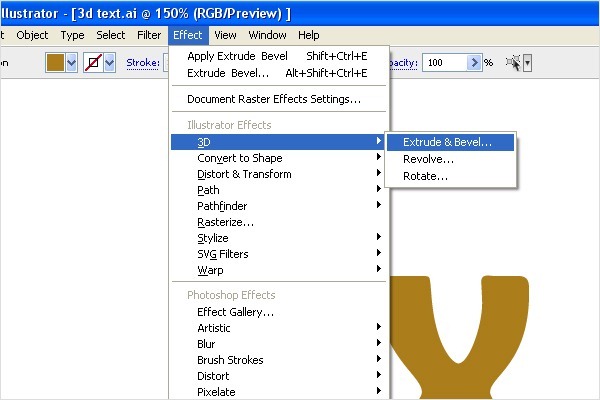The width and height of the screenshot is (600, 400).
Task: Choose Rasterize... effect
Action: pyautogui.click(x=278, y=222)
